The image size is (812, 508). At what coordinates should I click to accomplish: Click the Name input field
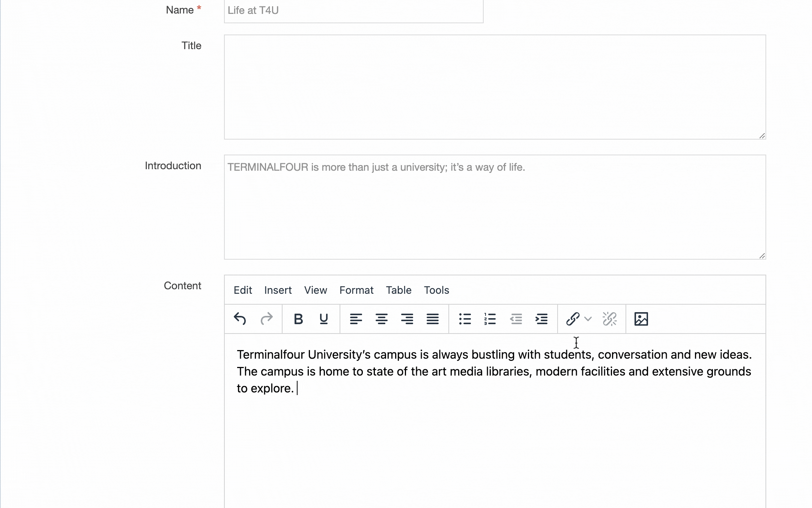353,11
